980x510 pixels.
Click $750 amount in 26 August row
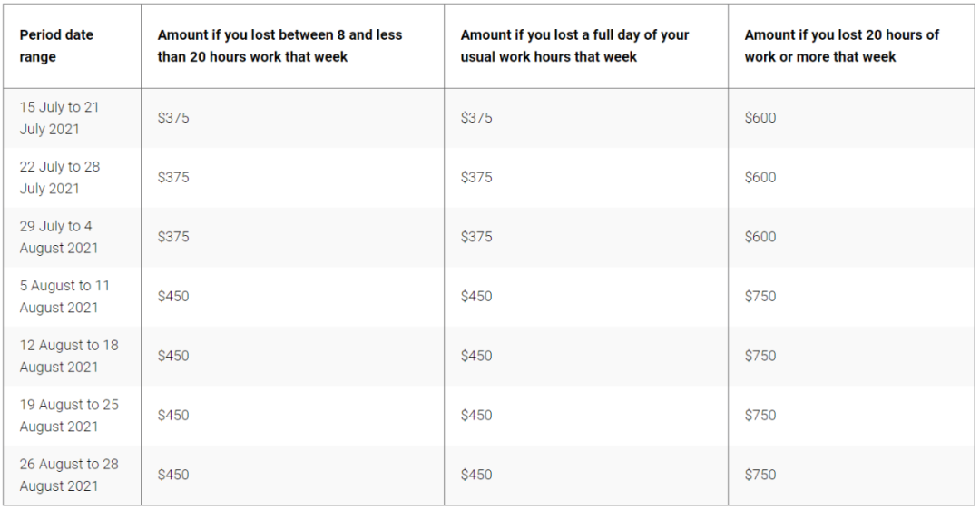click(760, 475)
